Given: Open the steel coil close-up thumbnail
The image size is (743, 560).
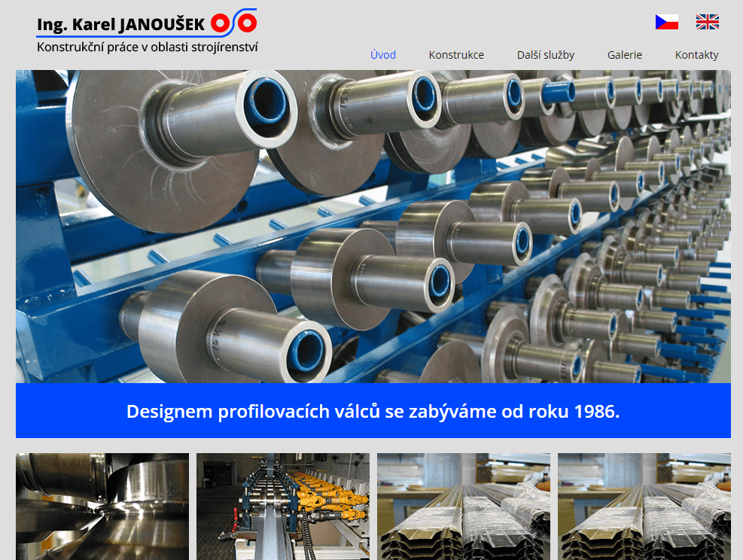Looking at the screenshot, I should (x=102, y=507).
